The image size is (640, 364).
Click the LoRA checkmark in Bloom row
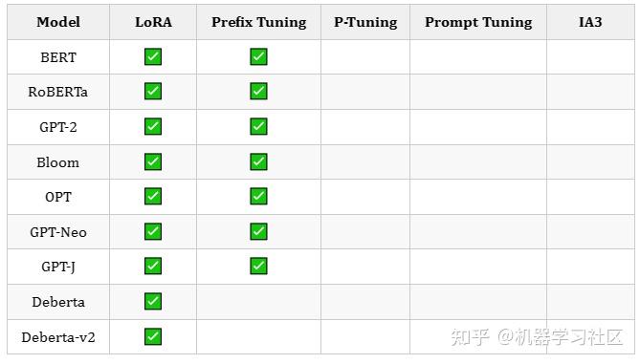pyautogui.click(x=153, y=161)
